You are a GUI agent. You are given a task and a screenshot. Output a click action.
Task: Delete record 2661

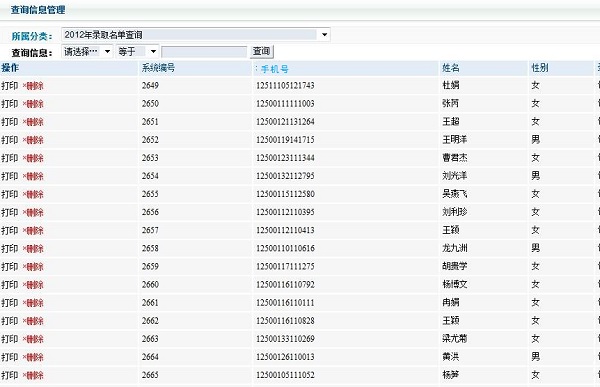(x=33, y=303)
